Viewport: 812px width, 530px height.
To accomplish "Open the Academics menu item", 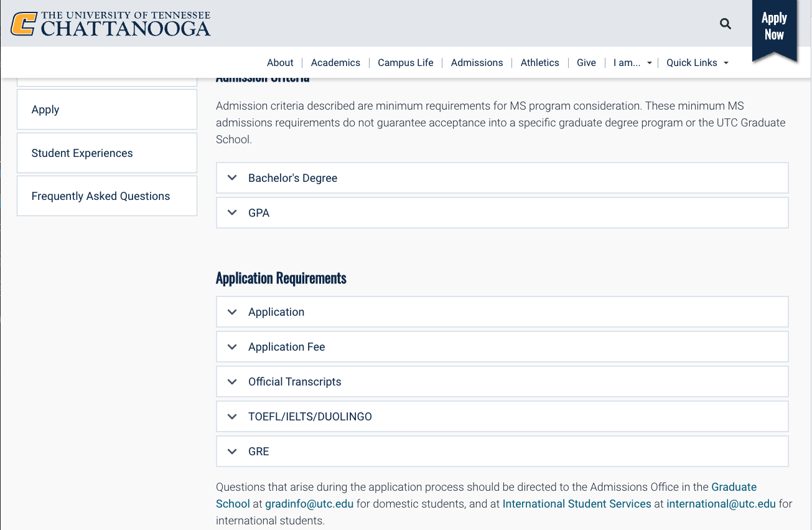I will [x=335, y=62].
